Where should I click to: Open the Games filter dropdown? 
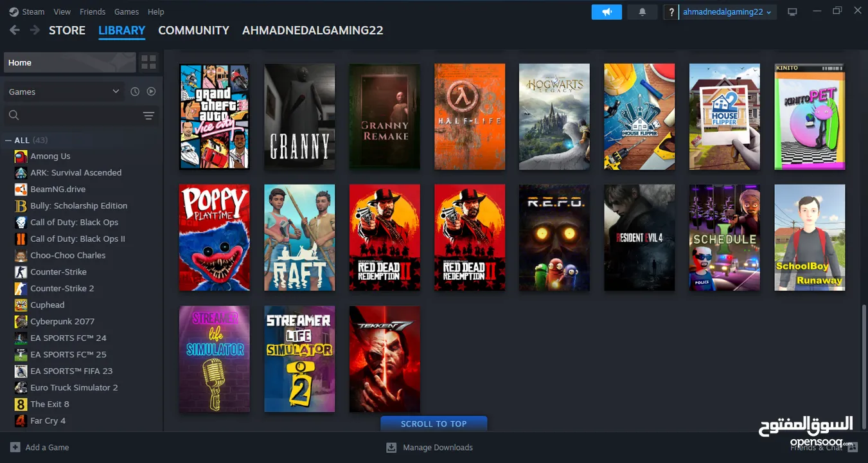click(63, 92)
